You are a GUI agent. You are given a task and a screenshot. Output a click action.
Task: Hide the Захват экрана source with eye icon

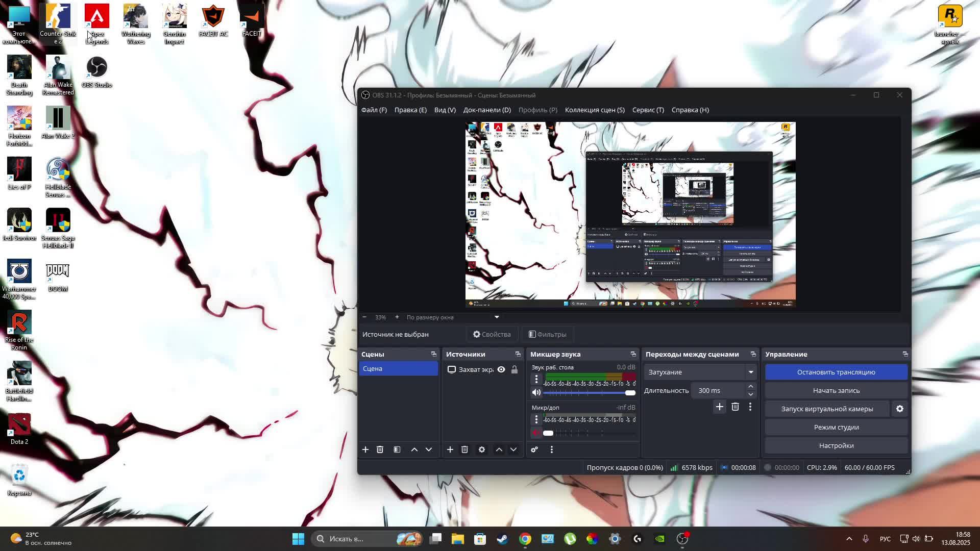coord(501,369)
